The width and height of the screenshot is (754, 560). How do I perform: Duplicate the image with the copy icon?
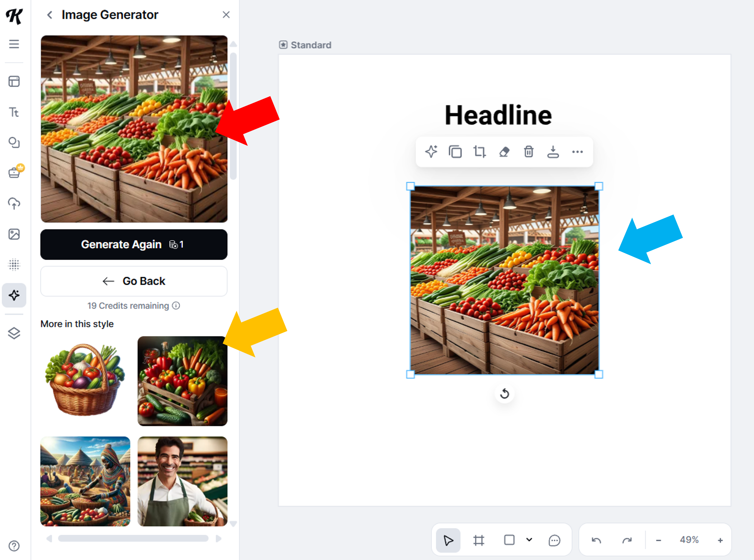(455, 152)
